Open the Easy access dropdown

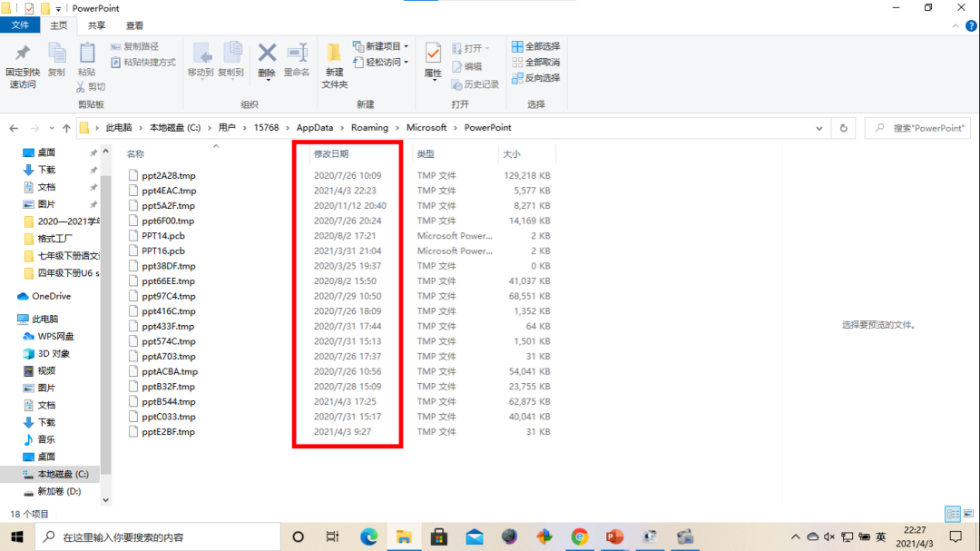click(380, 62)
